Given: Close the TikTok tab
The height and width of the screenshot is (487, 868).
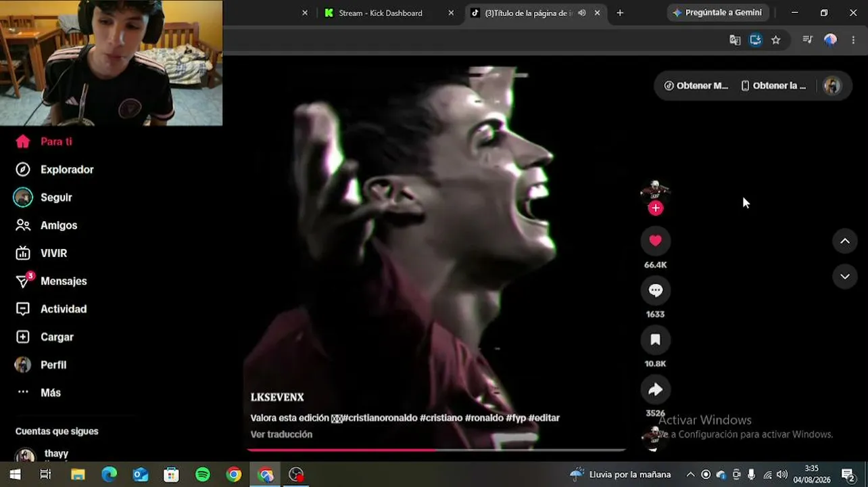Looking at the screenshot, I should (597, 13).
